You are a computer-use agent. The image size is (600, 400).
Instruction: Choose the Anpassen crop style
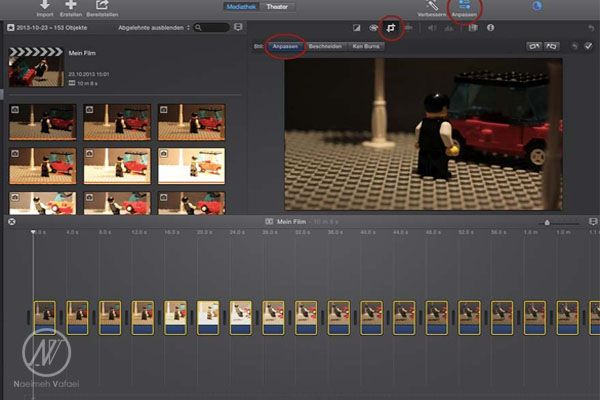285,46
